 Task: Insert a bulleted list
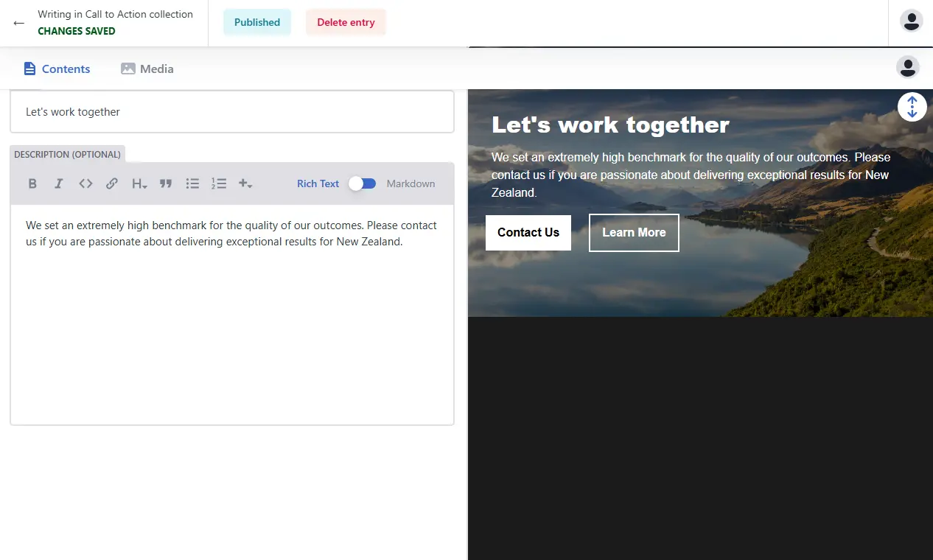[x=192, y=183]
